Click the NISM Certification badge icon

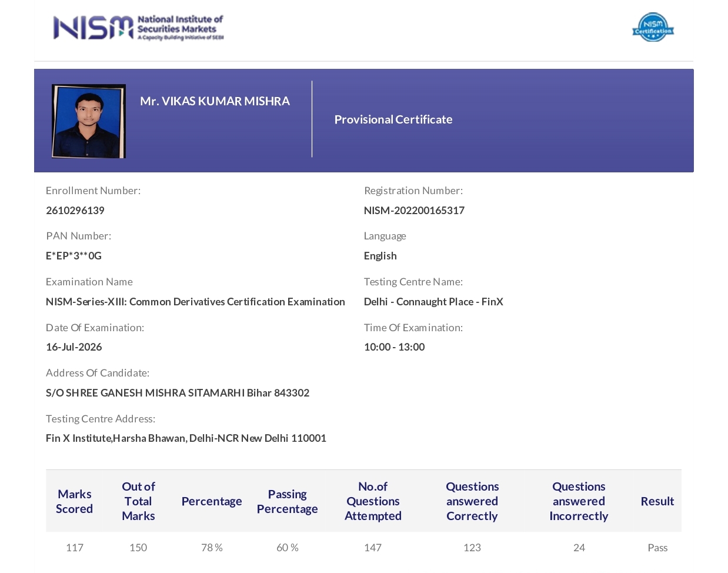point(653,27)
